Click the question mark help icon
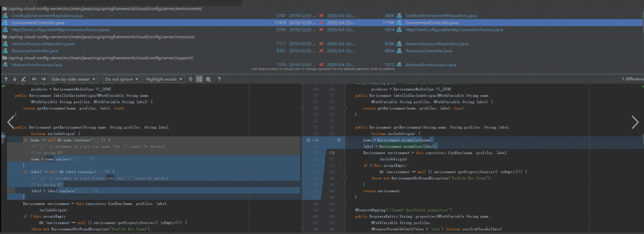Viewport: 644px width, 234px height. [219, 79]
